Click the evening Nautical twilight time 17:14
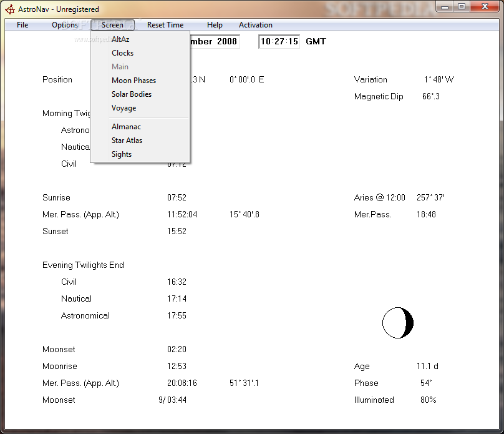Viewport: 504px width, 434px height. [x=177, y=299]
